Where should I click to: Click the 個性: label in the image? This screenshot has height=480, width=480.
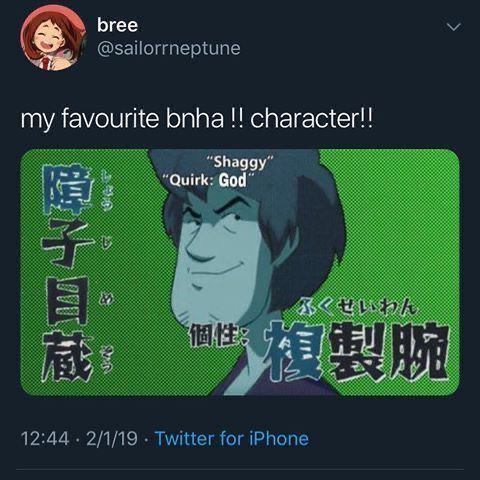tap(217, 336)
